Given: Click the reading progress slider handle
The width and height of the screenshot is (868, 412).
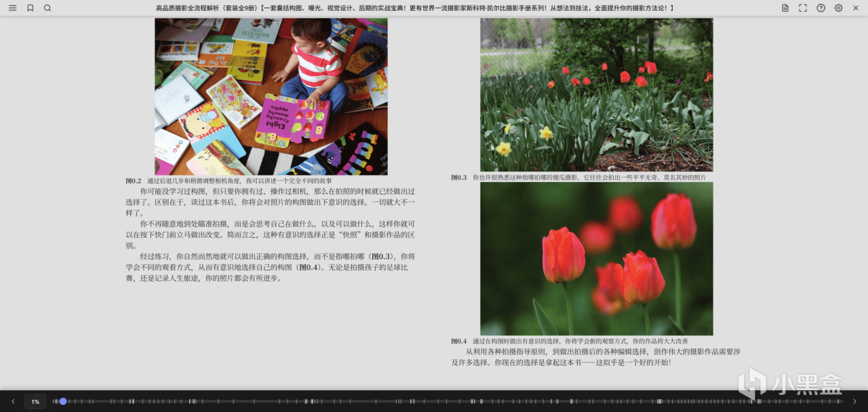Looking at the screenshot, I should [63, 402].
